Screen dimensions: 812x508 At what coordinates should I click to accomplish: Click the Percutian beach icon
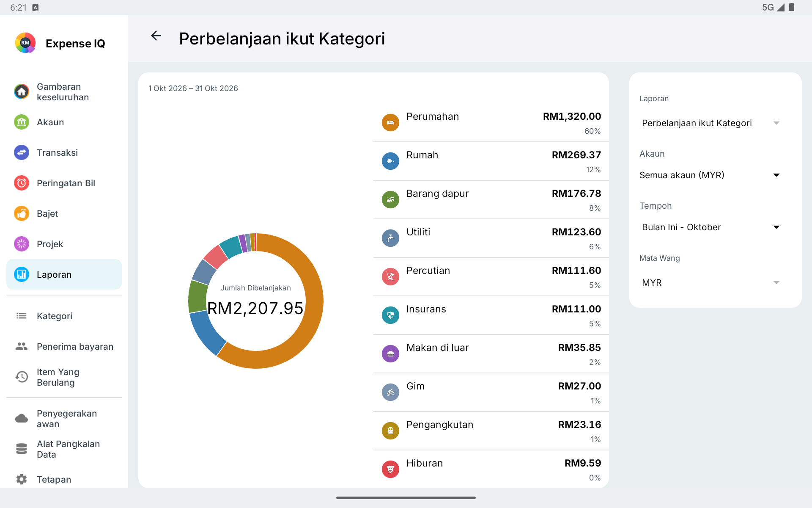(x=390, y=277)
